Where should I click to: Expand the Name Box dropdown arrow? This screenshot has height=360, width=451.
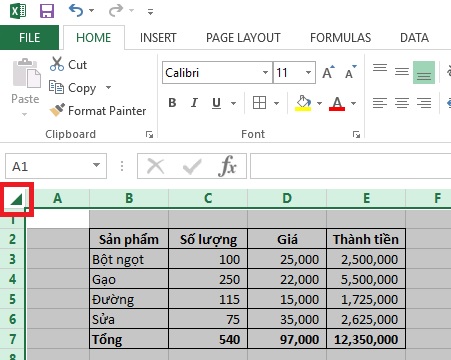click(x=96, y=165)
